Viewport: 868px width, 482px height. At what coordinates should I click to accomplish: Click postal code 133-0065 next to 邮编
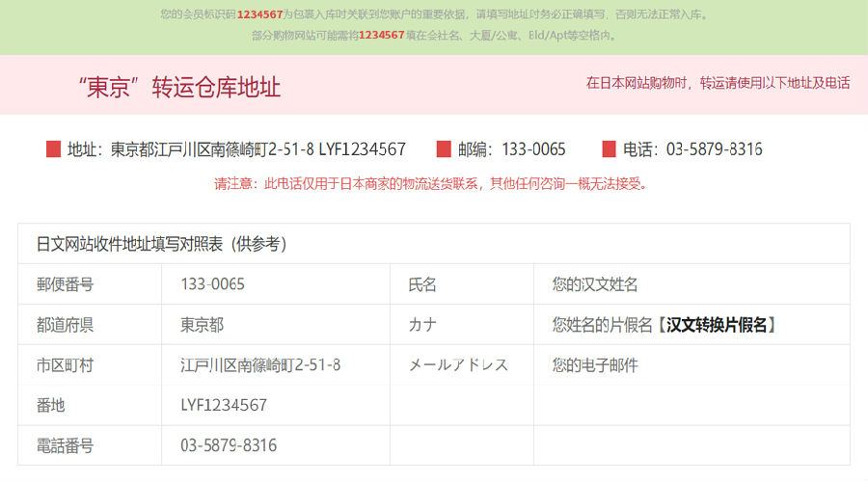point(533,149)
